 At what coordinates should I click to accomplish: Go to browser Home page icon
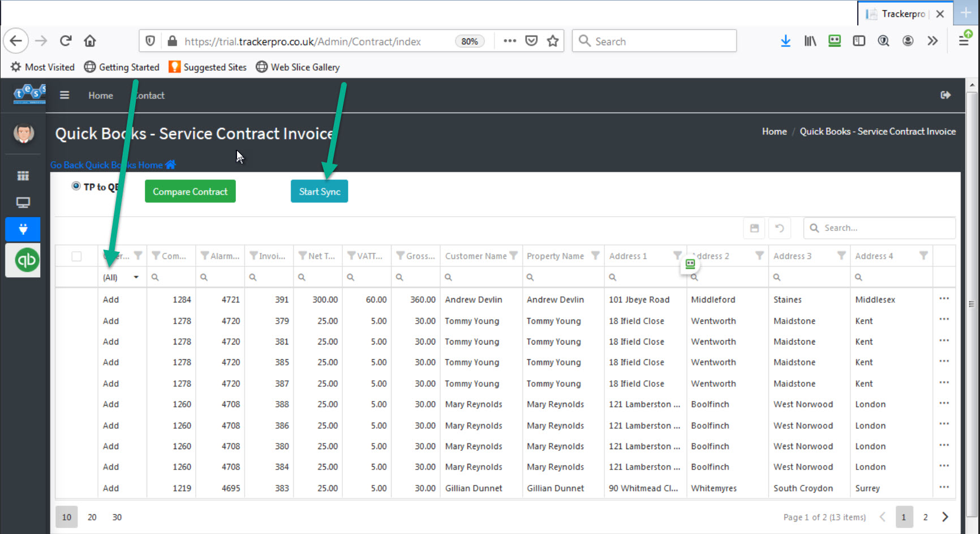(90, 41)
